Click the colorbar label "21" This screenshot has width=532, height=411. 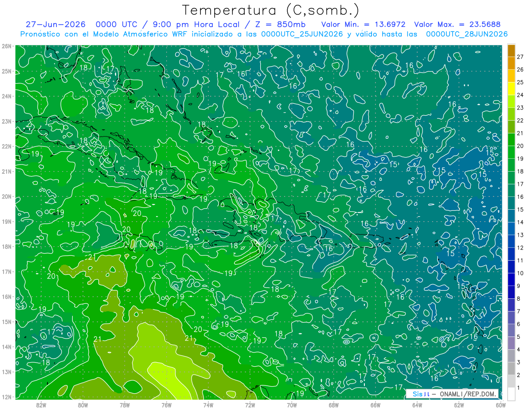[x=520, y=133]
